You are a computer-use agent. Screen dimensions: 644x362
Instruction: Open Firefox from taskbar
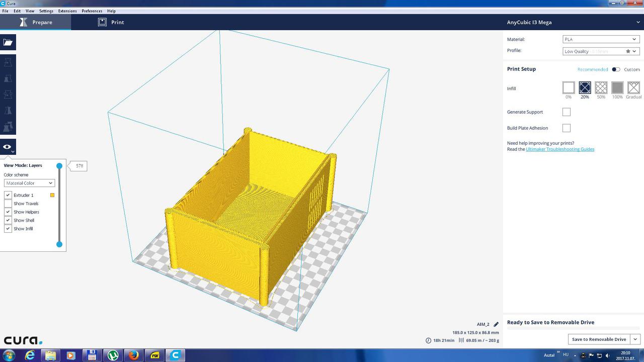(x=133, y=355)
